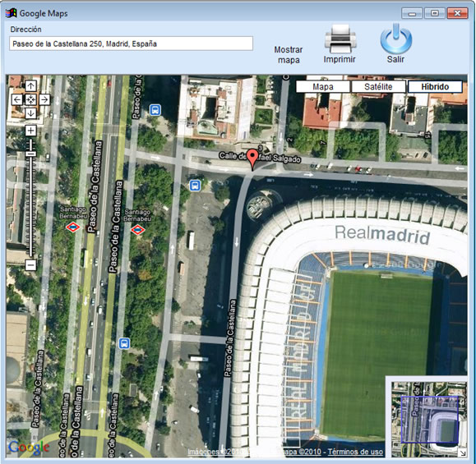
Task: Click the Salir power icon
Action: point(396,39)
